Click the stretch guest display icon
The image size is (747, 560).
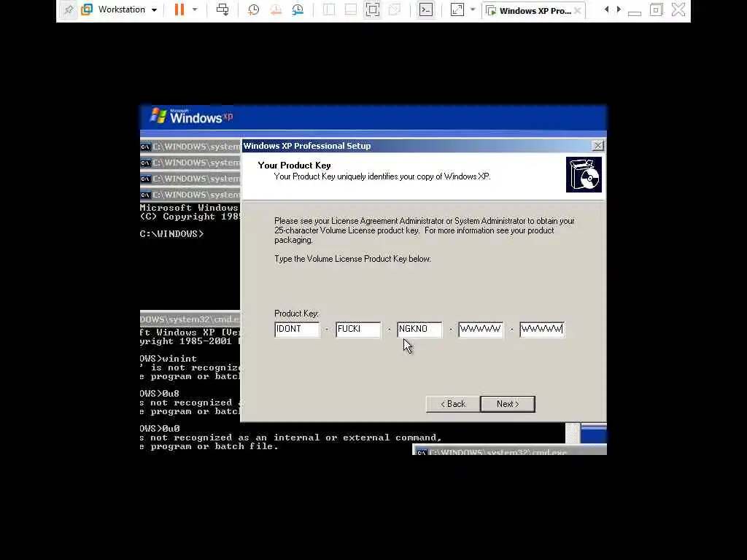(x=457, y=9)
